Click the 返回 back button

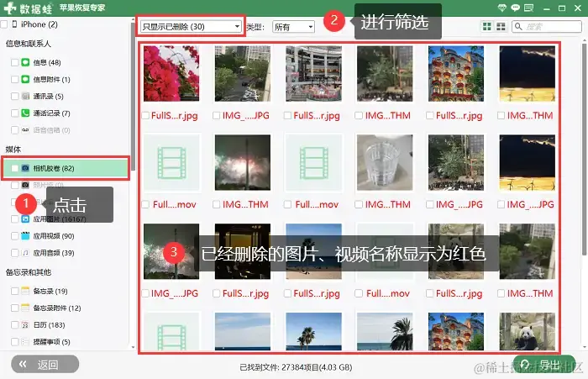(x=45, y=364)
